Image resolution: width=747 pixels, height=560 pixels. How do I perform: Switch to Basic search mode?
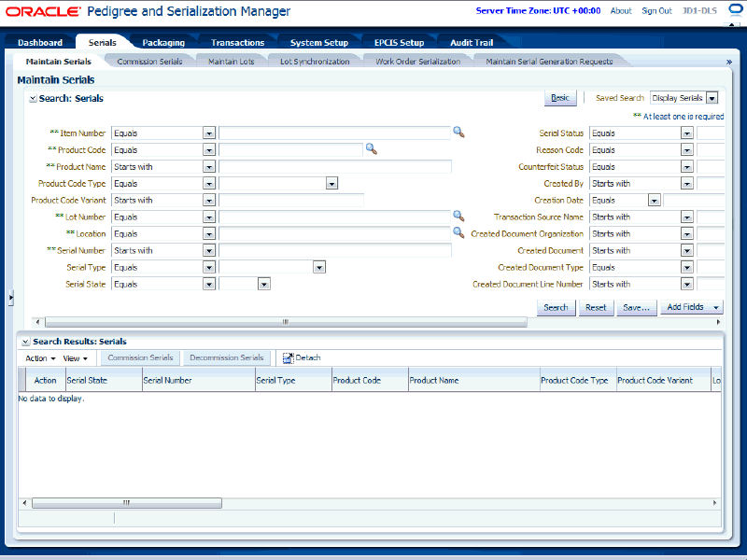(560, 98)
